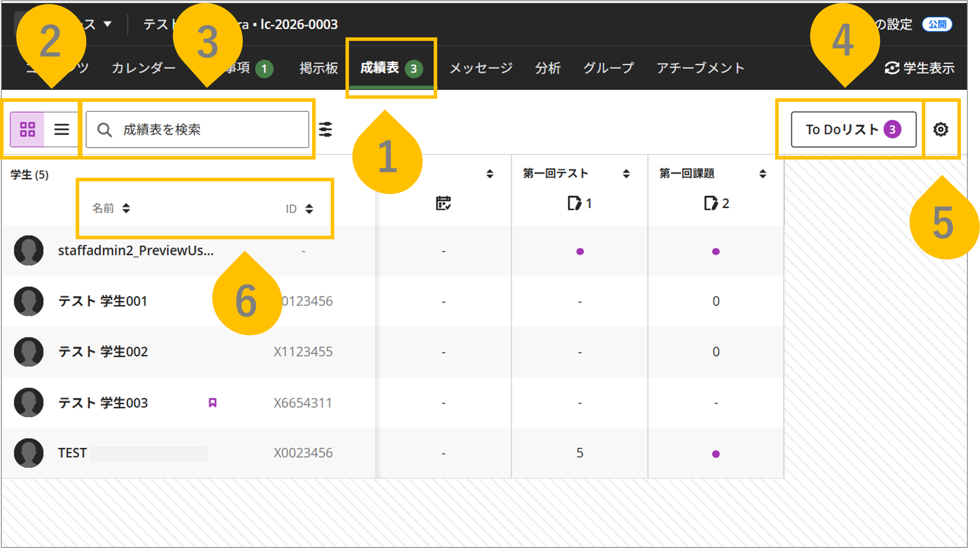Open the 掲示板 tab
Screen dimensions: 980x548
tap(318, 68)
